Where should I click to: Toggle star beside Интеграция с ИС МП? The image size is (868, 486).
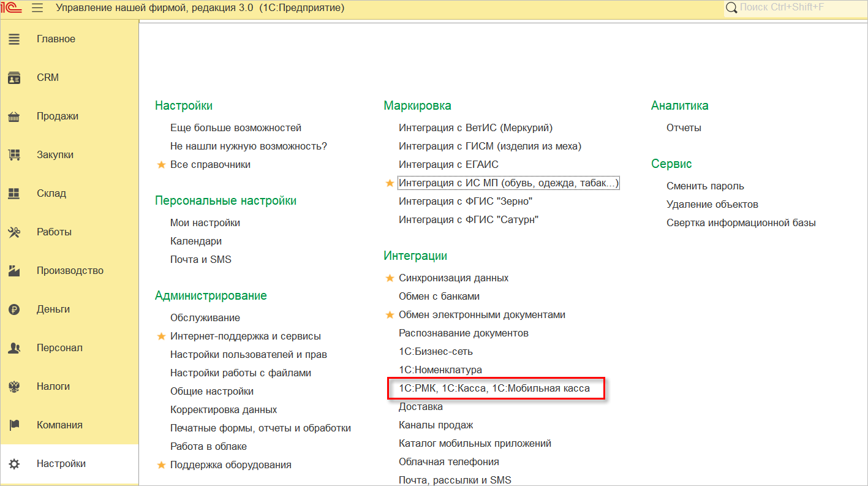pos(390,183)
